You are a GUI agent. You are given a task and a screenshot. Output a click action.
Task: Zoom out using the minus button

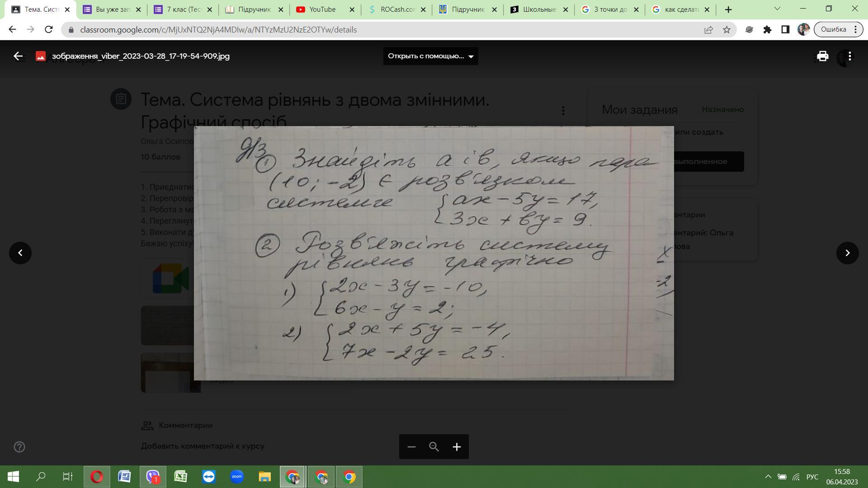pos(411,447)
